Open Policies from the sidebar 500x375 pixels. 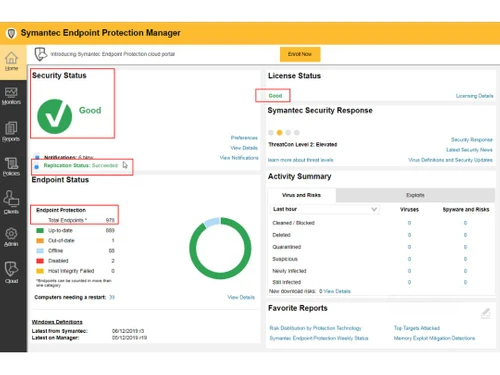pos(11,166)
